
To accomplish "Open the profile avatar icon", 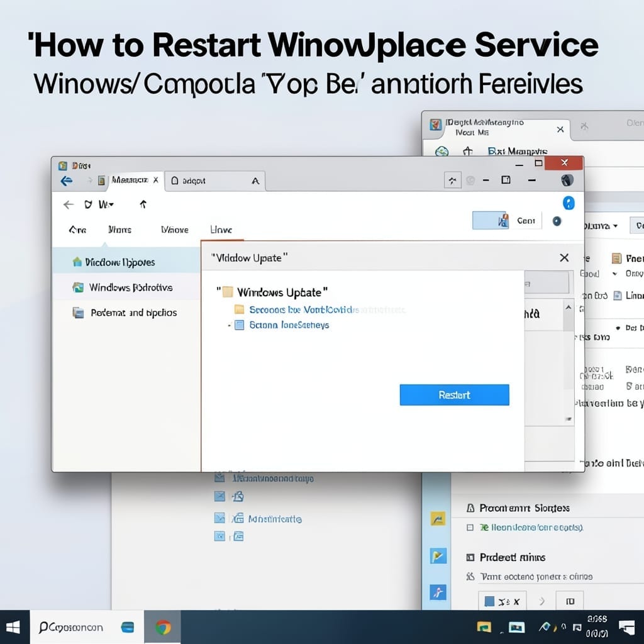I will tap(567, 180).
